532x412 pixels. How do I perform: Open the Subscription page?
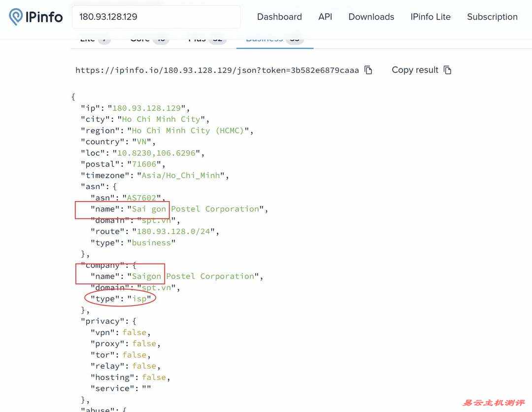tap(492, 17)
